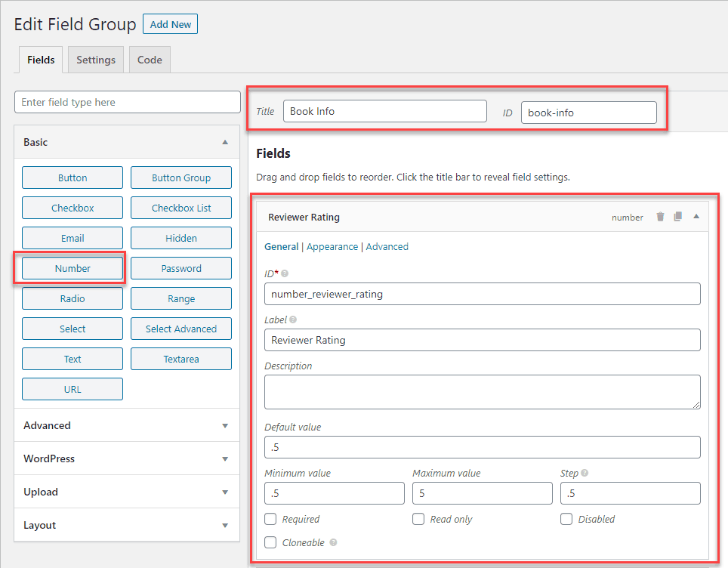This screenshot has height=568, width=728.
Task: Expand the Advanced field types section
Action: pyautogui.click(x=224, y=426)
